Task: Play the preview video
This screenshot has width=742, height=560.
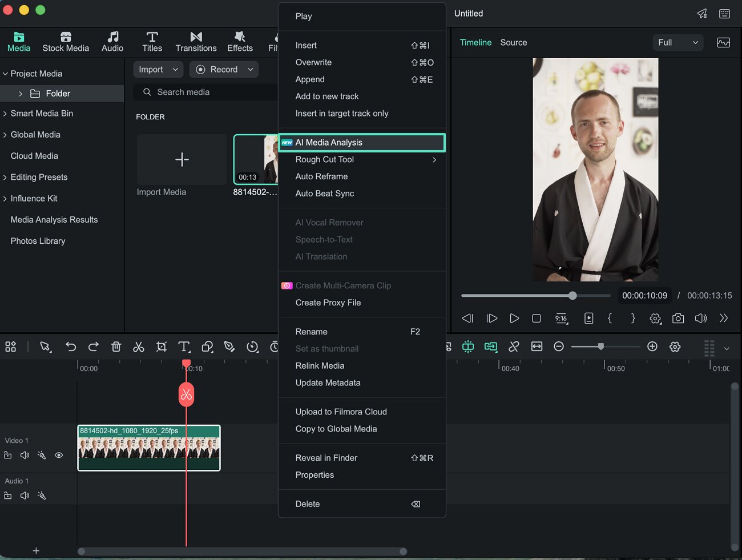Action: tap(514, 319)
